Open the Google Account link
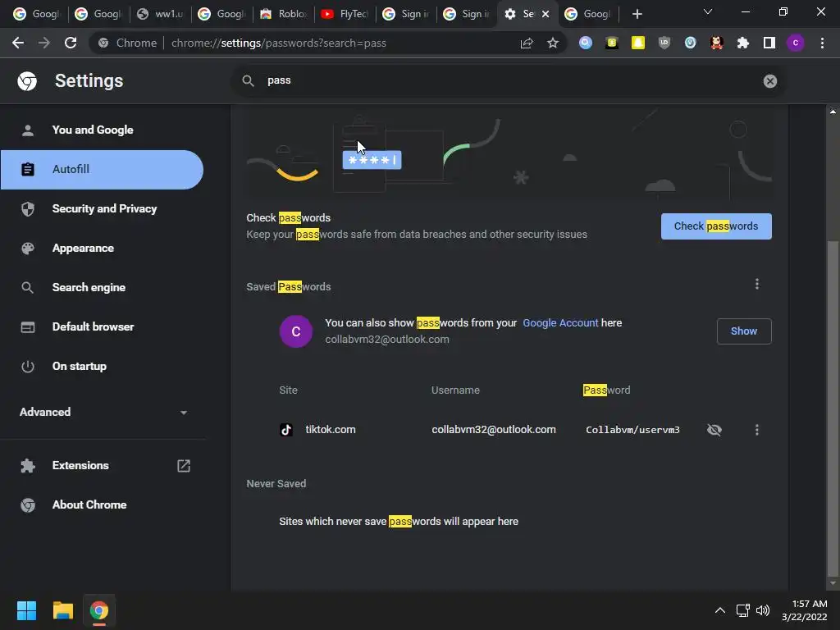This screenshot has height=630, width=840. click(x=560, y=323)
